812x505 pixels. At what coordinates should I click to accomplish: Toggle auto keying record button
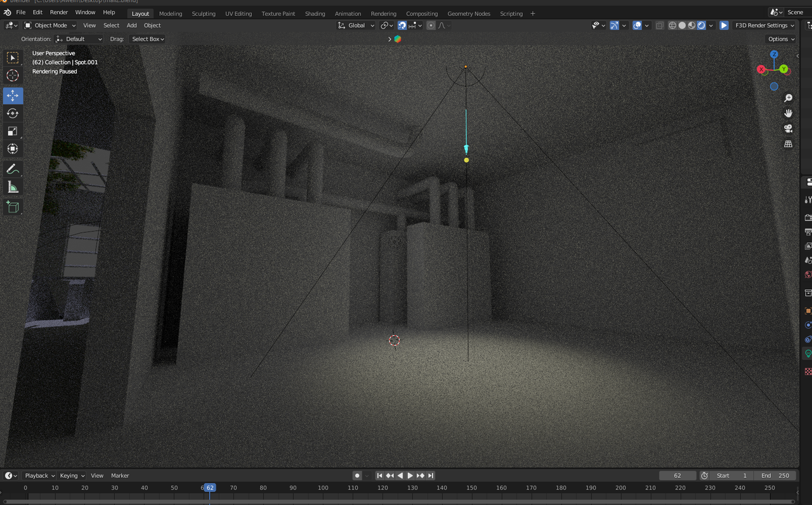[357, 475]
